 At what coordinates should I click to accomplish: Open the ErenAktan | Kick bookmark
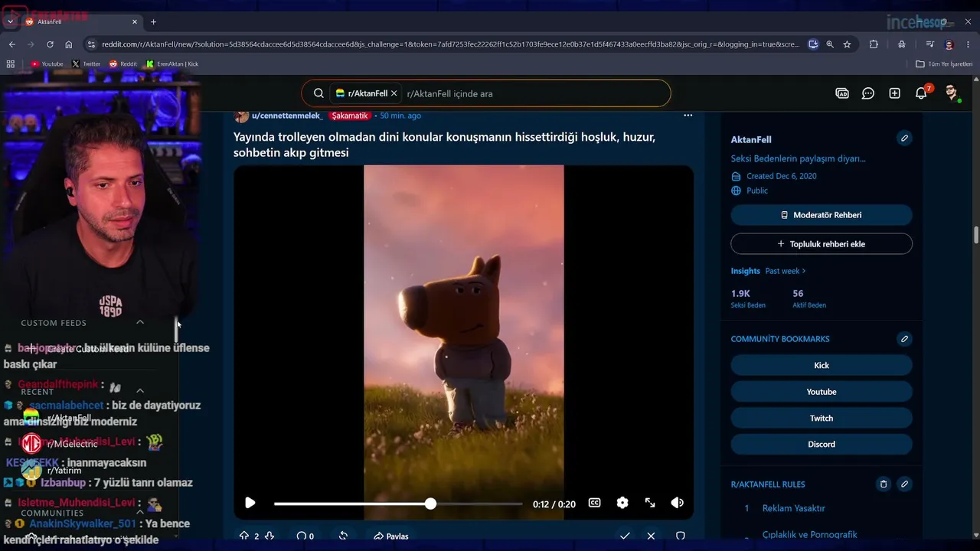[x=172, y=64]
